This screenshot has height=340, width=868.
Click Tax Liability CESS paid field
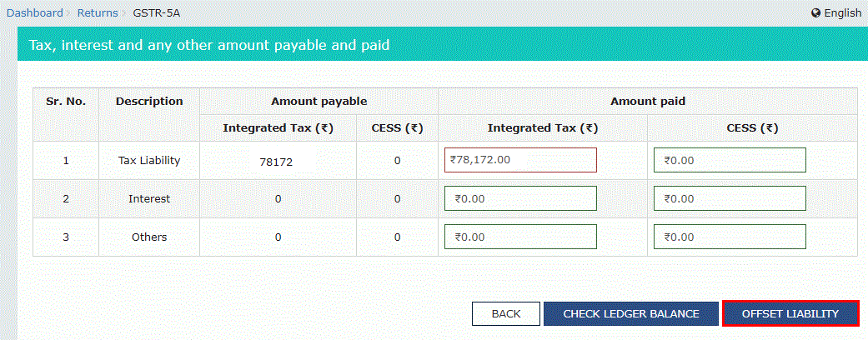click(x=730, y=160)
